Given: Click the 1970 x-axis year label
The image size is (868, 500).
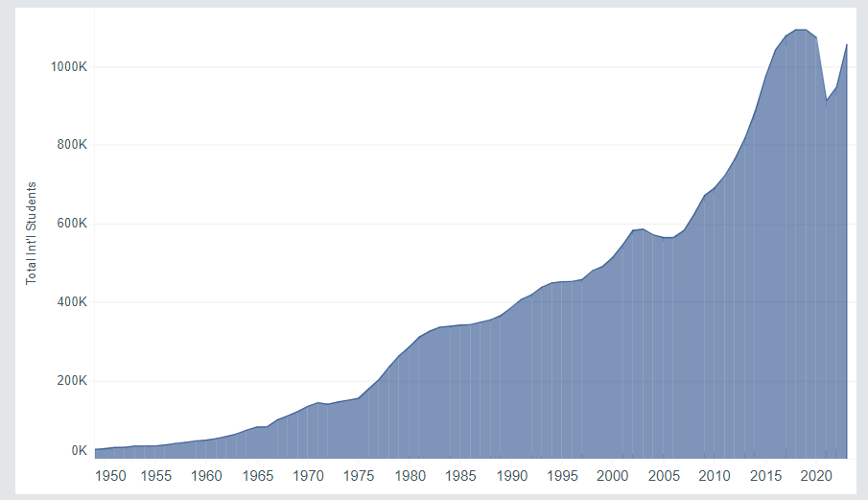Looking at the screenshot, I should tap(308, 476).
